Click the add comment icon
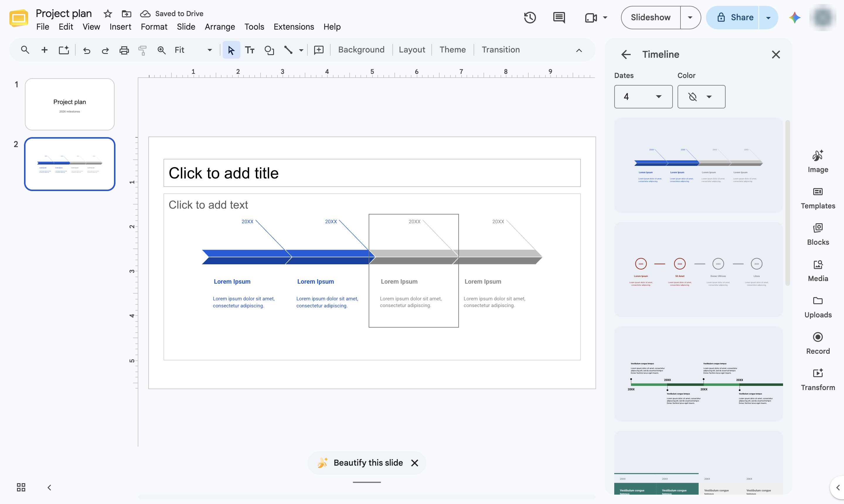The width and height of the screenshot is (844, 504). point(319,50)
